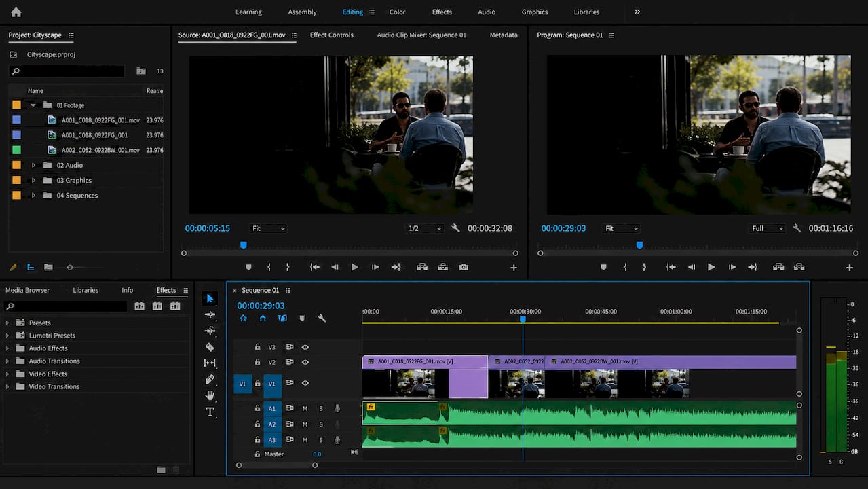Select the Pen tool
Image resolution: width=868 pixels, height=489 pixels.
pos(210,379)
